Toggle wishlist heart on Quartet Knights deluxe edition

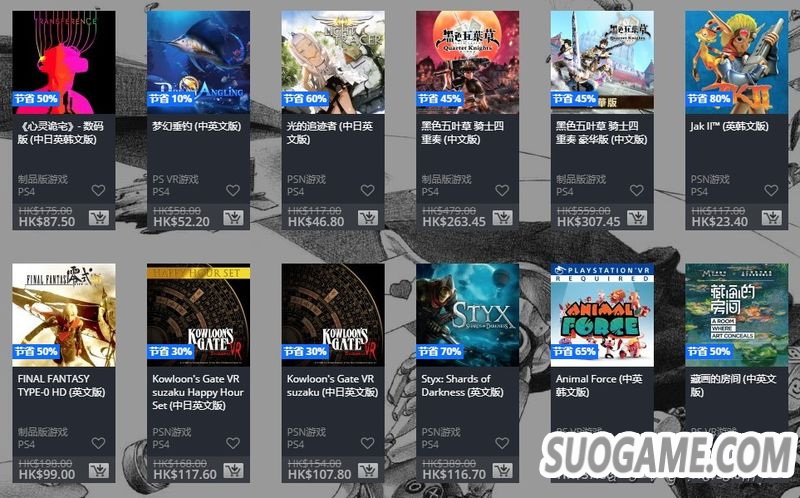[x=637, y=190]
